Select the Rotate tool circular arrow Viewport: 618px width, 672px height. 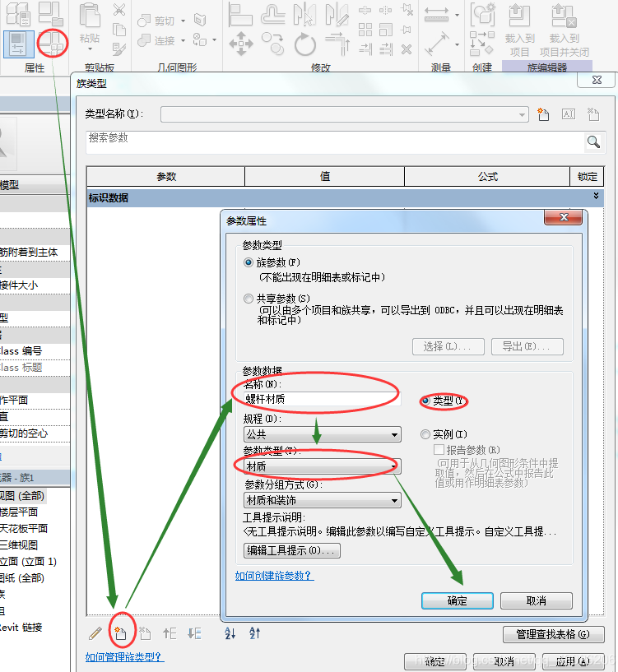[305, 44]
